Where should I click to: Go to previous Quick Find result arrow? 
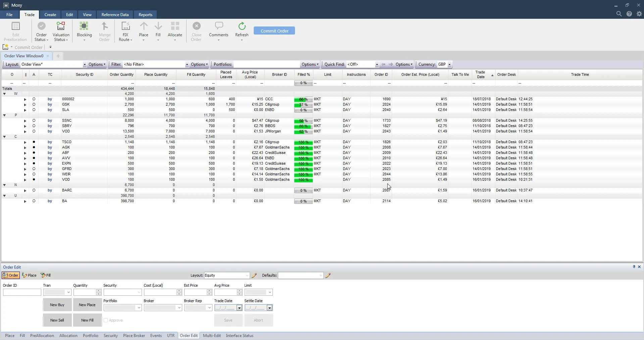pyautogui.click(x=383, y=64)
